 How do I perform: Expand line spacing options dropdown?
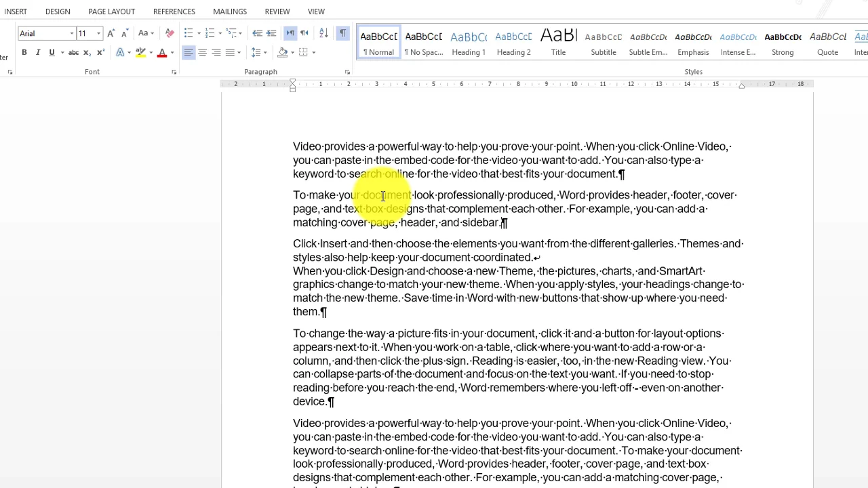265,53
